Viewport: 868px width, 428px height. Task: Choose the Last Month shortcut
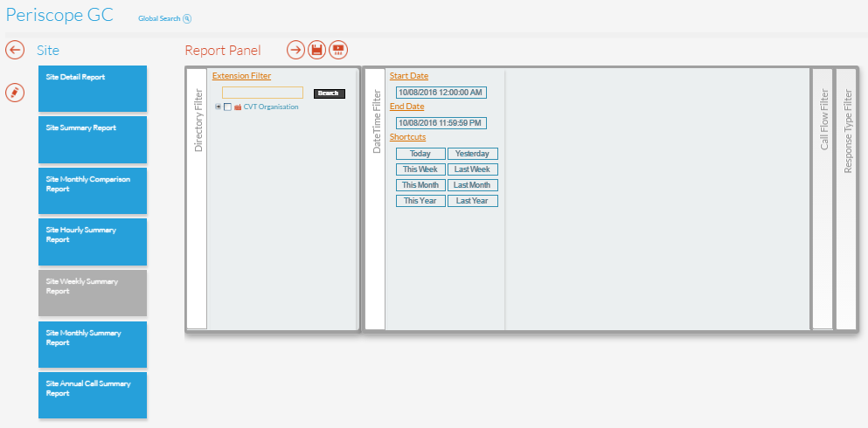tap(473, 184)
